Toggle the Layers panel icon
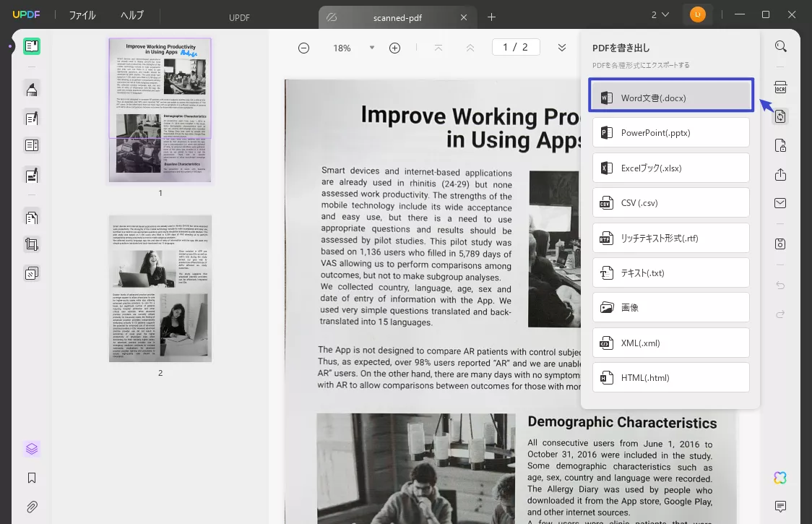812x524 pixels. tap(32, 449)
